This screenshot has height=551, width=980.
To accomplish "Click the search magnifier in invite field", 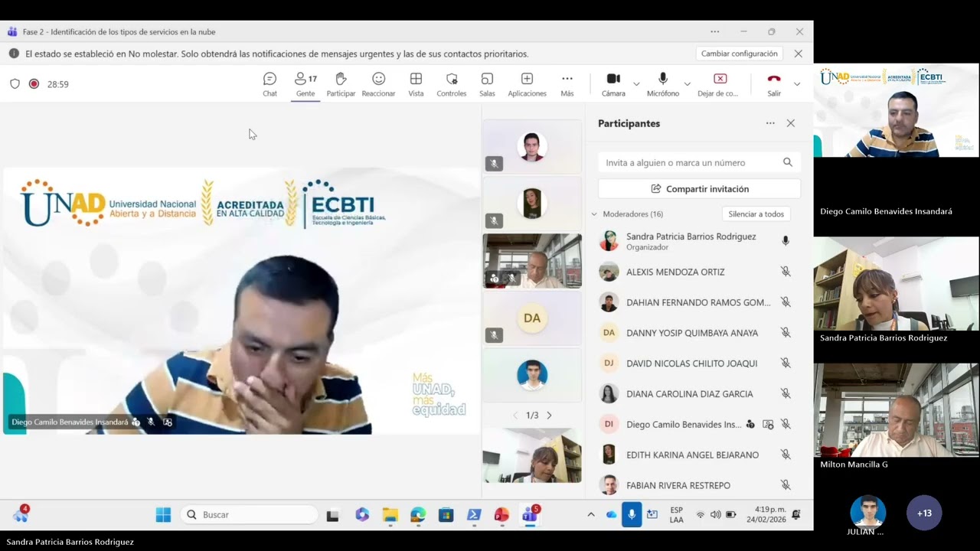I will 788,162.
